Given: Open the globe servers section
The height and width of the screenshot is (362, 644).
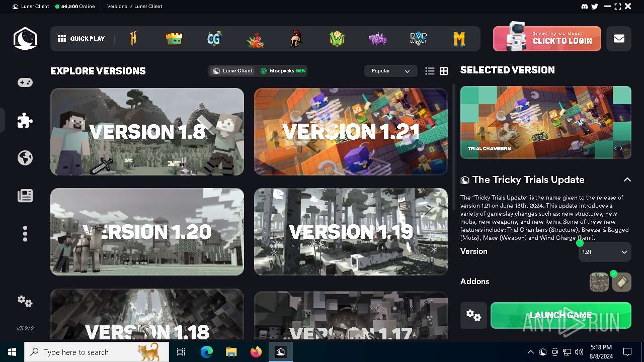Looking at the screenshot, I should pyautogui.click(x=25, y=158).
